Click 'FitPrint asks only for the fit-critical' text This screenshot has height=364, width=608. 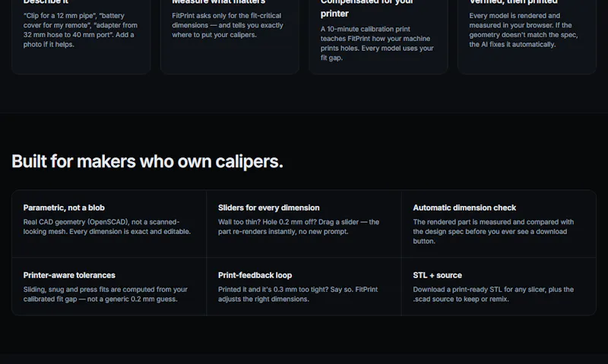pyautogui.click(x=227, y=25)
